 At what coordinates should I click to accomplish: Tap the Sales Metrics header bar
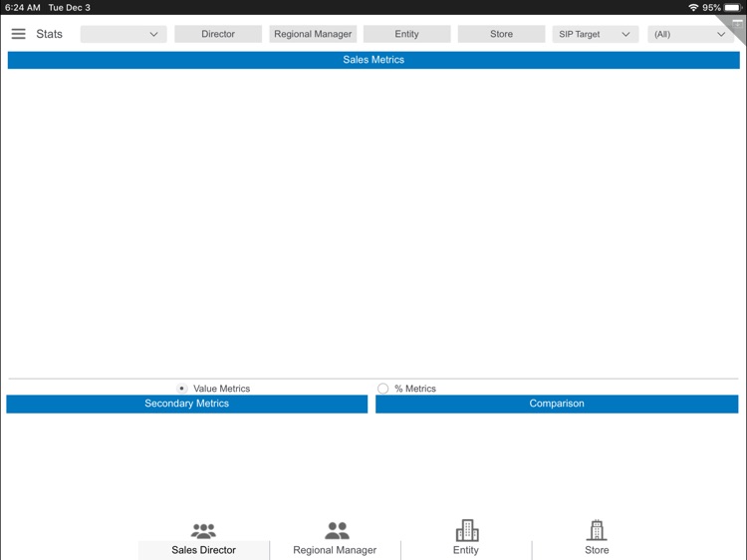(373, 60)
